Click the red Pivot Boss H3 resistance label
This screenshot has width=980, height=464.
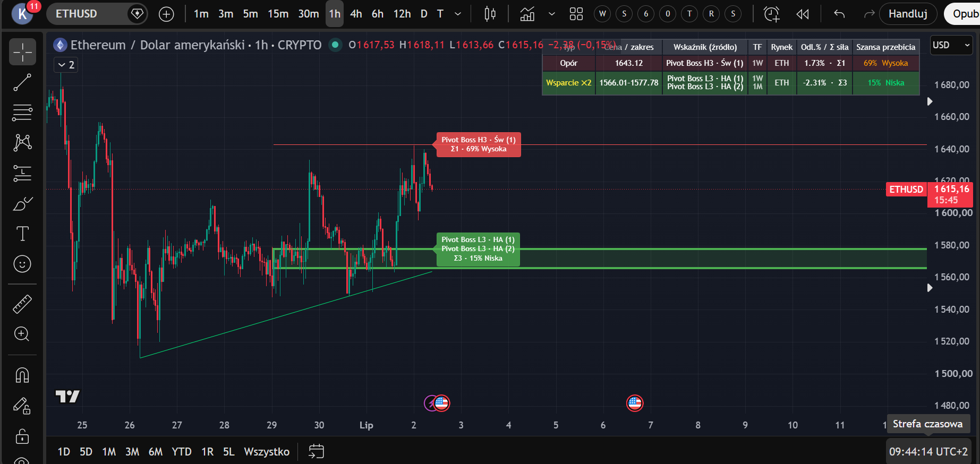click(x=478, y=144)
